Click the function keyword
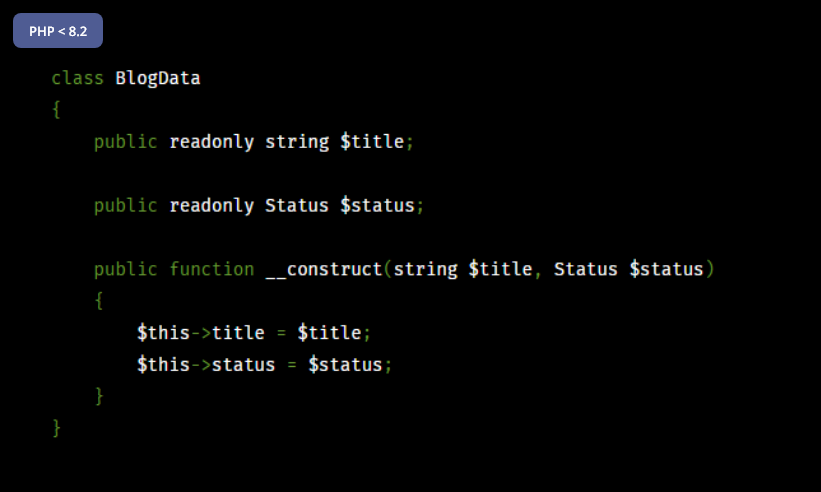This screenshot has height=492, width=821. click(x=212, y=270)
